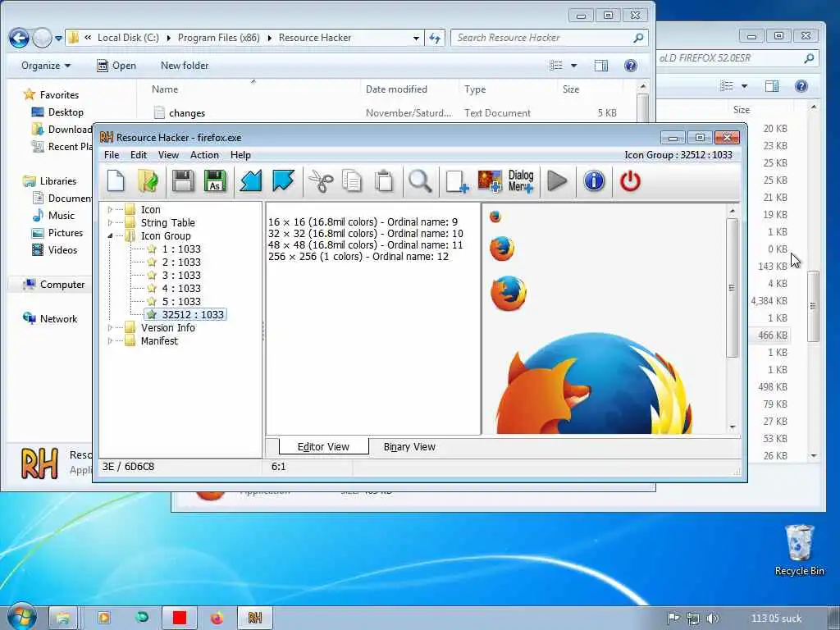Click the Save As green floppy icon
This screenshot has height=630, width=840.
point(215,181)
